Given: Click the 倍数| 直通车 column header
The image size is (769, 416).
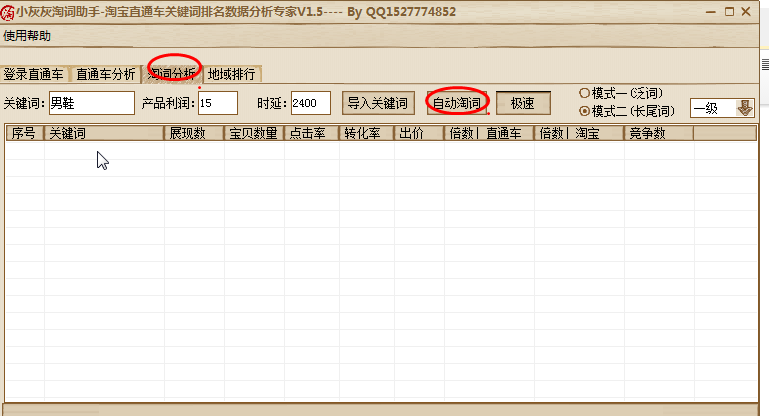Looking at the screenshot, I should tap(489, 133).
